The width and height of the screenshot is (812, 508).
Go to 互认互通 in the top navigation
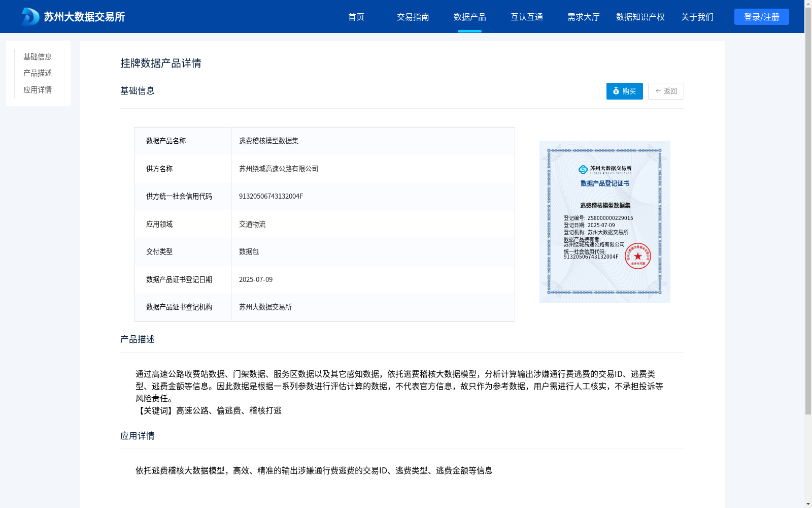[x=527, y=17]
